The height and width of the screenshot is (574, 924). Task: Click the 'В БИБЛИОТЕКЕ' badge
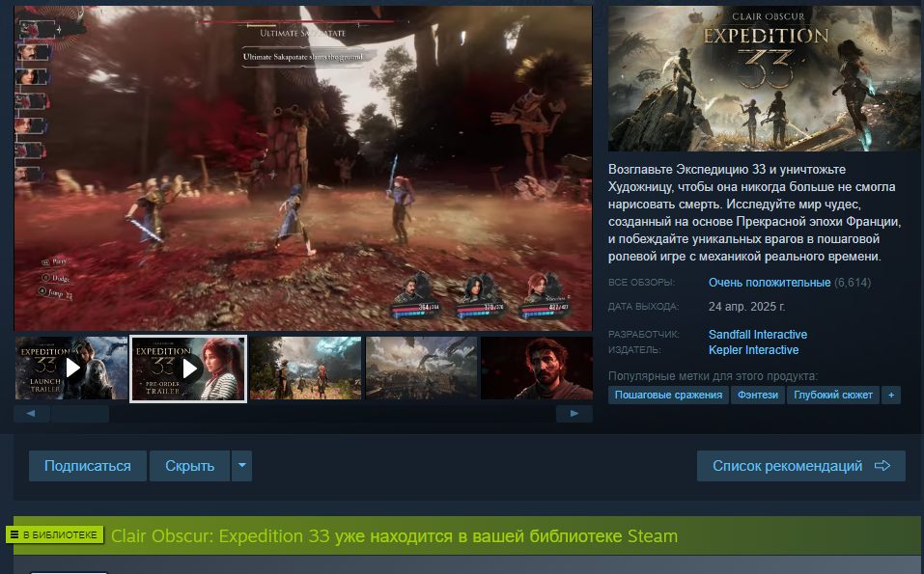point(55,534)
